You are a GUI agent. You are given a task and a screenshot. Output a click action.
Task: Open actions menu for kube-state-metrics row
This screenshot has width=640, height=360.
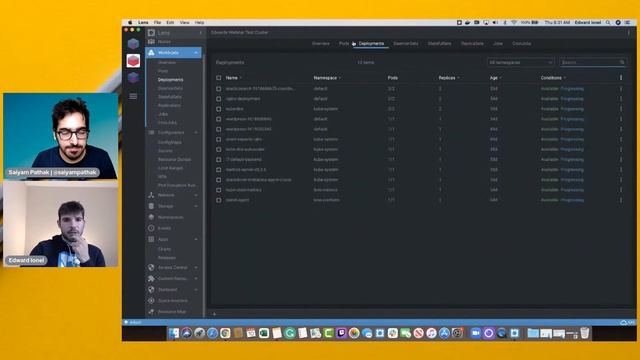coord(621,190)
